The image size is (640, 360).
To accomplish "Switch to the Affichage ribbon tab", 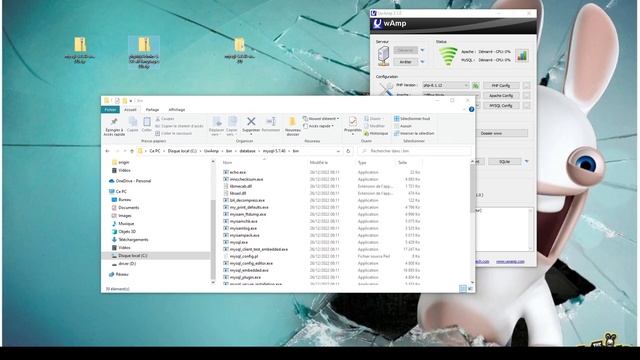I will pyautogui.click(x=177, y=109).
